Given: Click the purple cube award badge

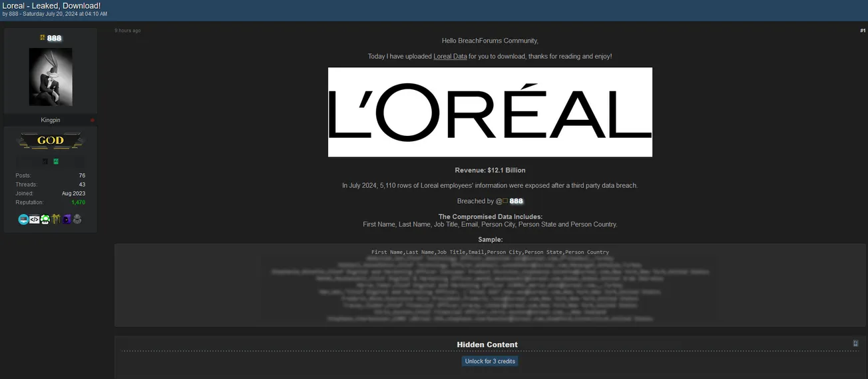Looking at the screenshot, I should tap(67, 219).
